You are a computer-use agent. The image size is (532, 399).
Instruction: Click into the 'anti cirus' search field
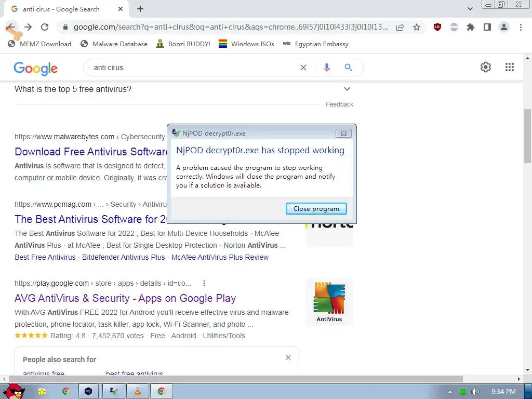[193, 68]
